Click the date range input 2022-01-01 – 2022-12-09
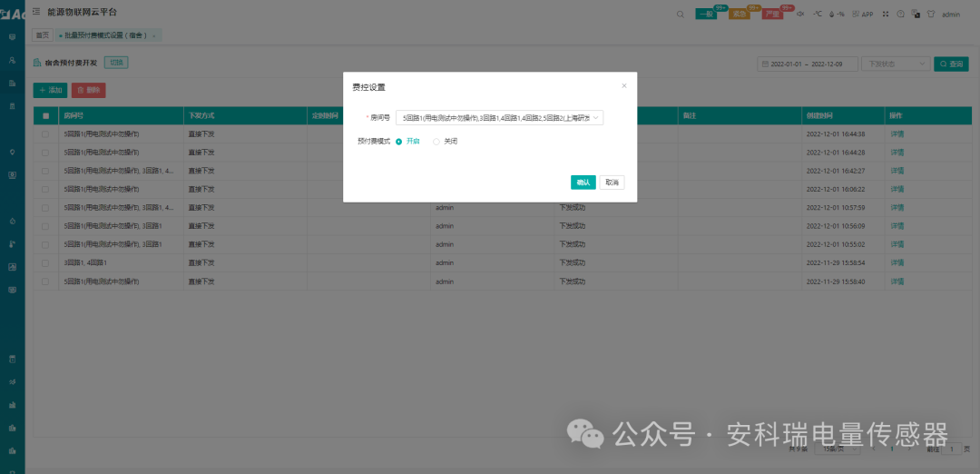The height and width of the screenshot is (474, 980). coord(807,64)
